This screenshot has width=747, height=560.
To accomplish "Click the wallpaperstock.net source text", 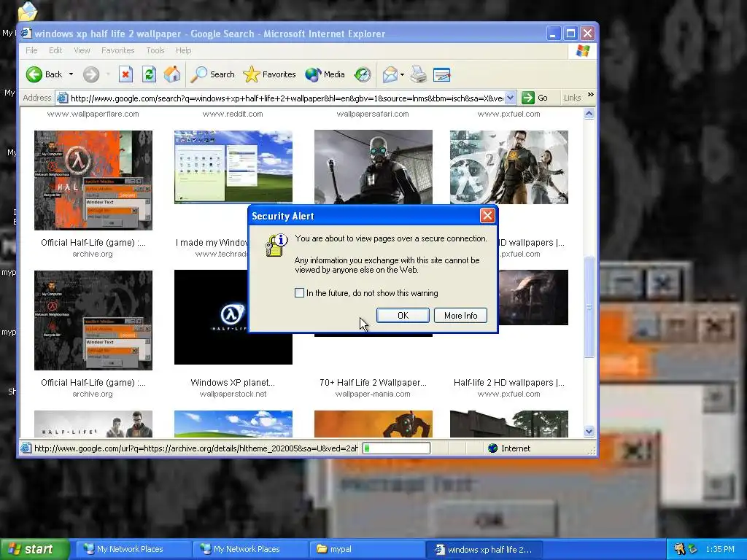I will (x=233, y=394).
